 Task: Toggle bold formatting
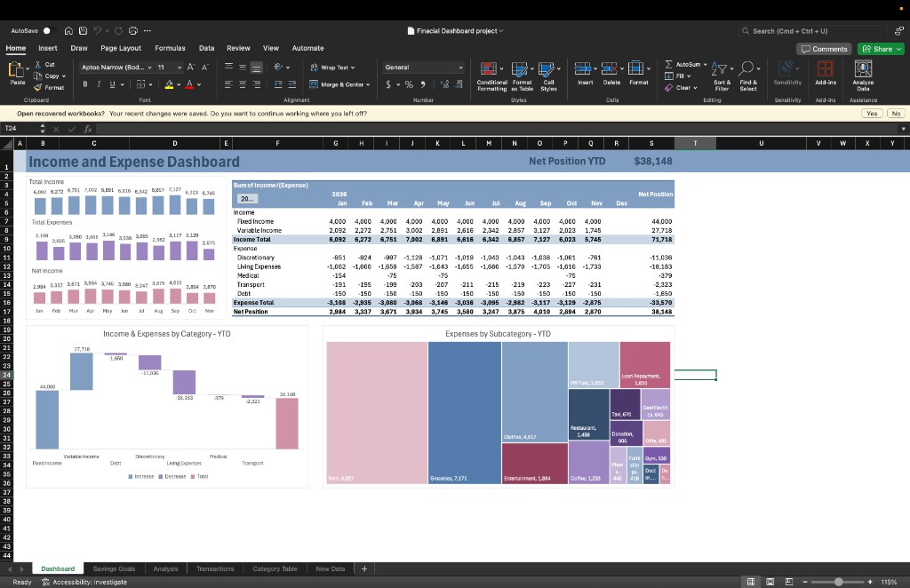click(84, 84)
